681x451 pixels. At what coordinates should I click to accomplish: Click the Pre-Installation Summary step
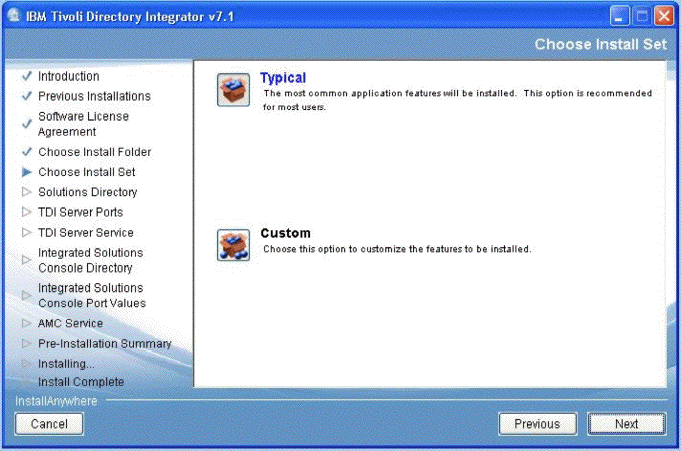(x=105, y=344)
